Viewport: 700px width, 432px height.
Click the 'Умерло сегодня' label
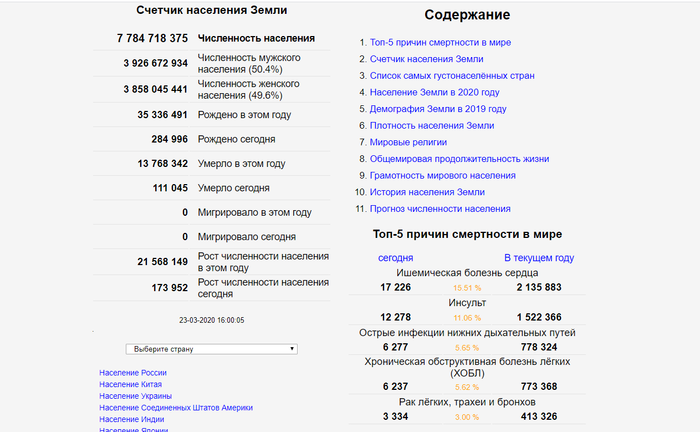pos(233,188)
